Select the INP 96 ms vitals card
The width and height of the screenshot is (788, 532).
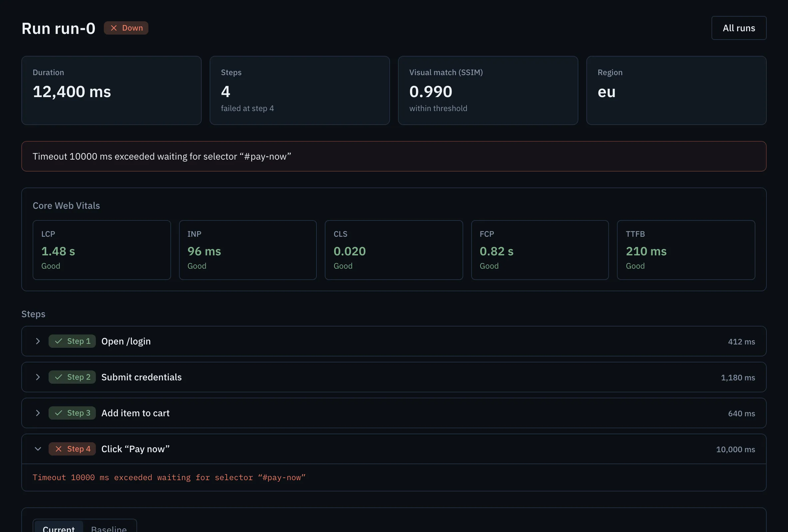point(248,250)
